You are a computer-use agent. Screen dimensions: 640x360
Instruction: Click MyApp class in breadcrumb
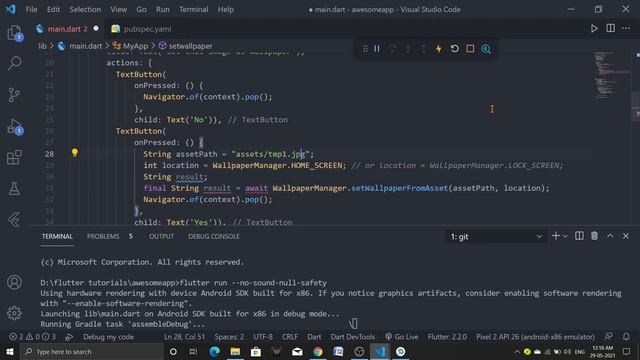click(x=131, y=46)
